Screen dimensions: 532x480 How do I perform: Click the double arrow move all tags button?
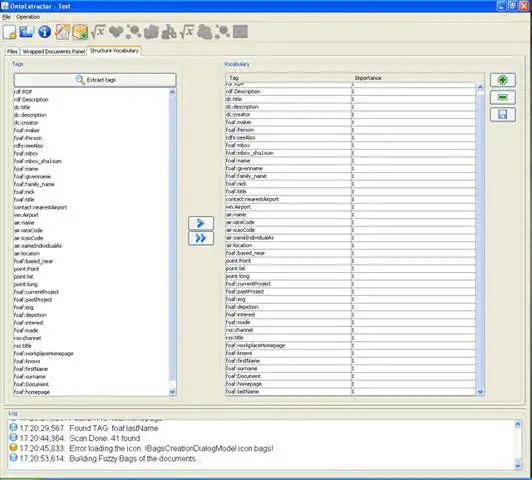201,238
